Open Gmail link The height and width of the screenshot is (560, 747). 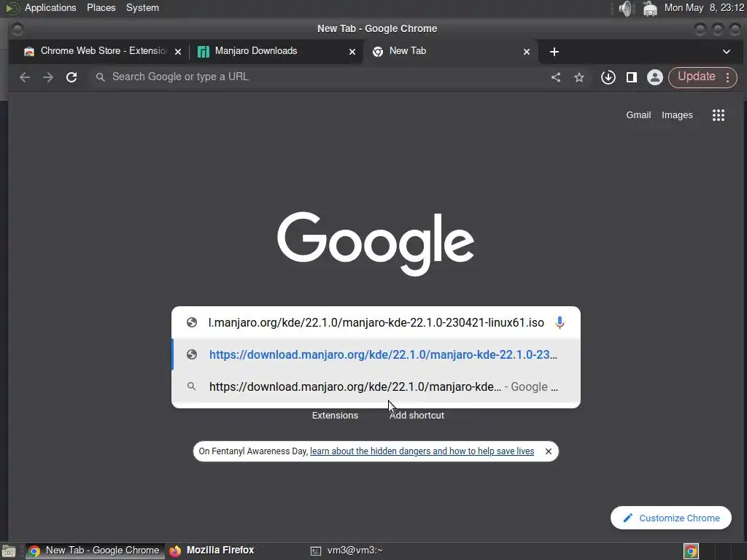click(x=638, y=114)
